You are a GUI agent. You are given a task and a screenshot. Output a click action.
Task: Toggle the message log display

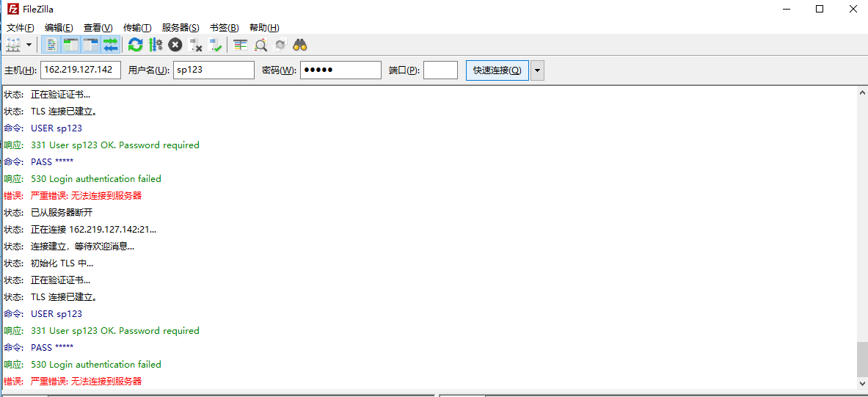51,45
